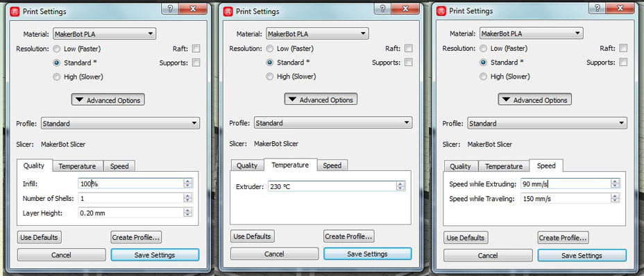Open Material dropdown in the Extruder dialog
The height and width of the screenshot is (276, 644).
pyautogui.click(x=317, y=33)
